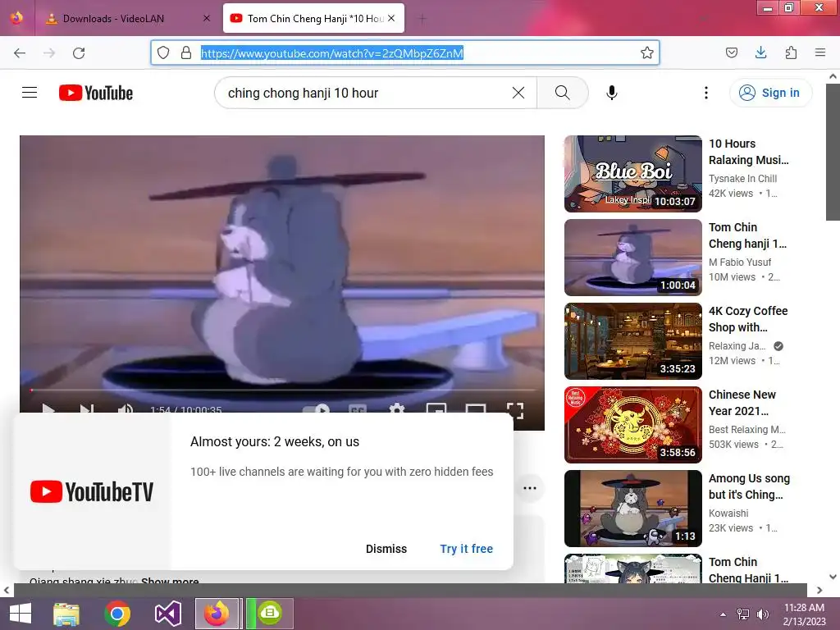Close the Downloads - VideoLAN tab
The height and width of the screenshot is (630, 840).
(x=207, y=18)
